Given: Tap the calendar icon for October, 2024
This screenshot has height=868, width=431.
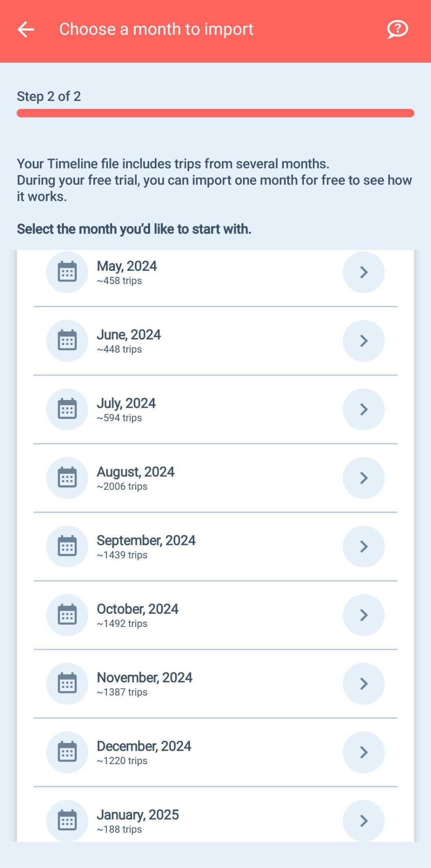Looking at the screenshot, I should (x=67, y=615).
